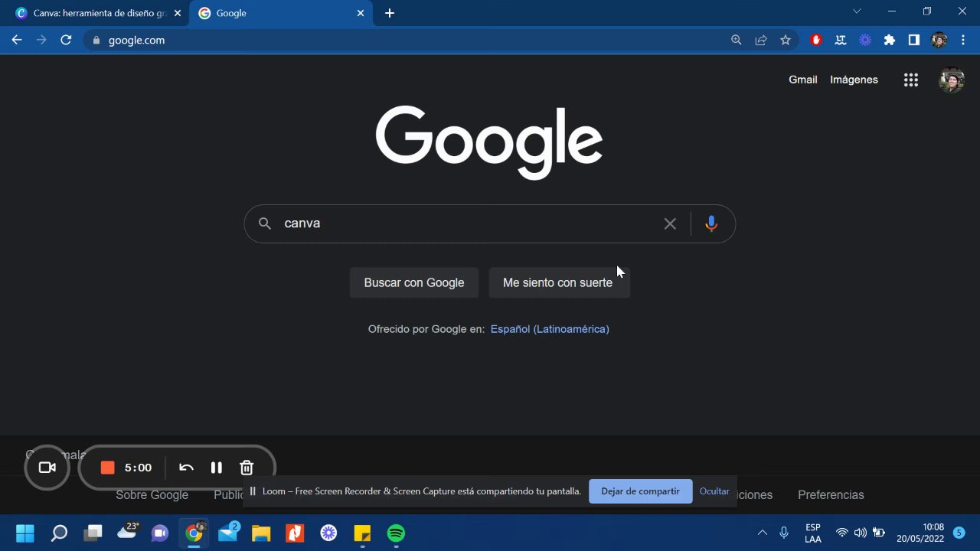The height and width of the screenshot is (551, 980).
Task: Open the clock showing 10:08
Action: [x=921, y=533]
